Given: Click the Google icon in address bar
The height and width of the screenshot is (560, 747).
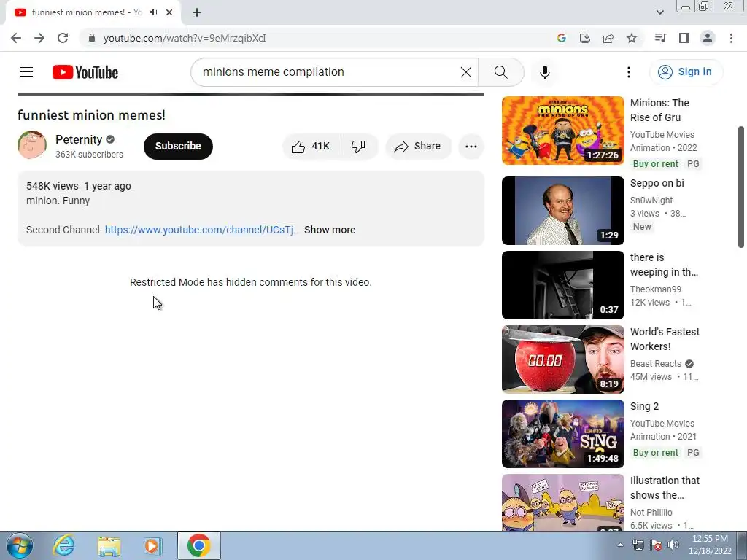Looking at the screenshot, I should point(561,38).
